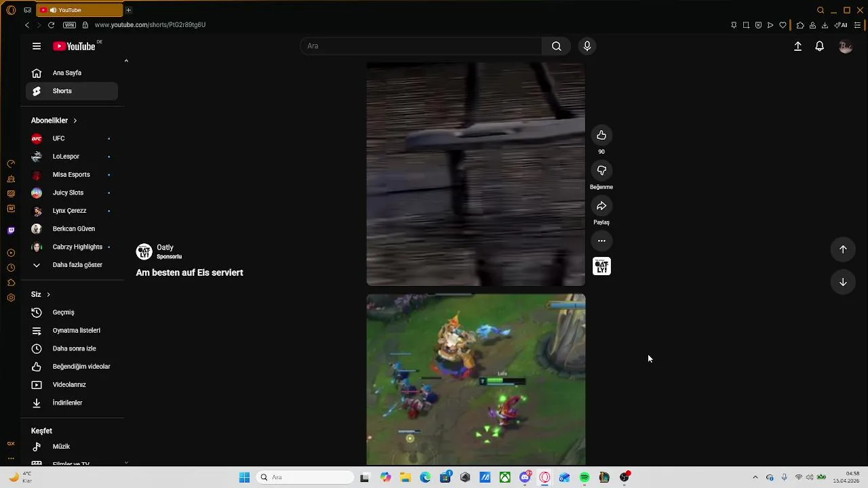Open the account avatar menu
This screenshot has height=488, width=868.
coord(845,46)
